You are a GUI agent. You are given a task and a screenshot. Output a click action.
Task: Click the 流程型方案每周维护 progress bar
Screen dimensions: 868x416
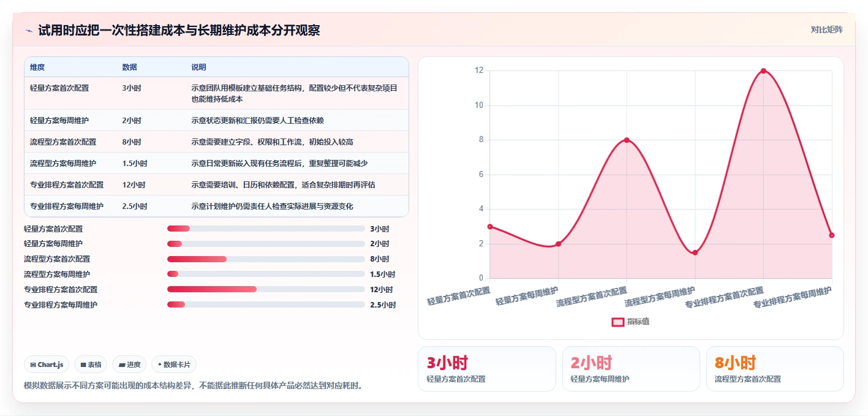pyautogui.click(x=266, y=274)
